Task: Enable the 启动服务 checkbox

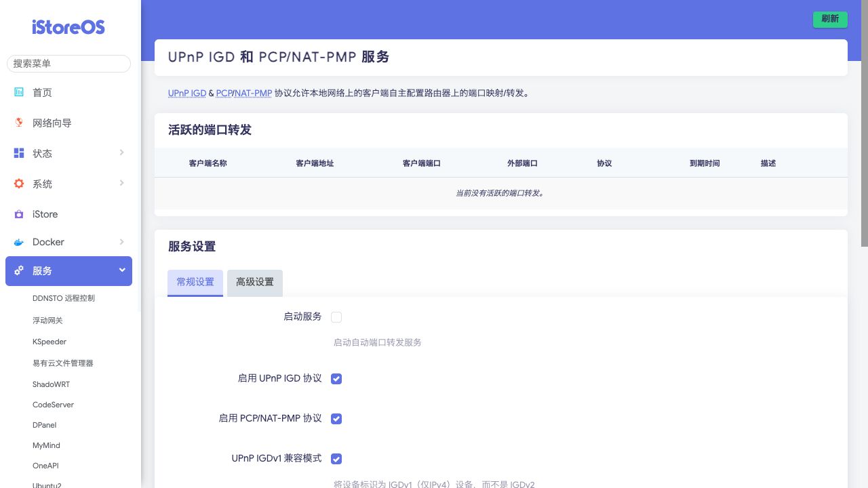Action: (336, 317)
